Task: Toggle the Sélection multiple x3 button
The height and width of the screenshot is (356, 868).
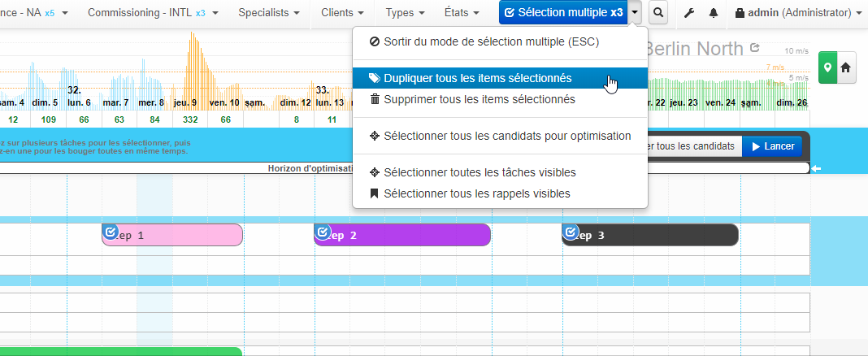Action: point(563,13)
